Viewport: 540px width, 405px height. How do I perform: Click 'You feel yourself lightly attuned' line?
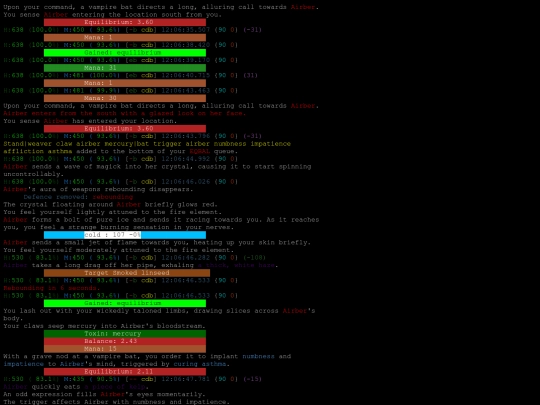click(x=113, y=212)
